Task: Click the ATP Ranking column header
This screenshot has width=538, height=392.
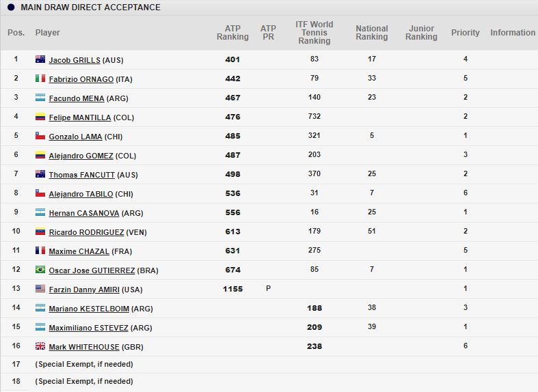Action: click(x=232, y=33)
